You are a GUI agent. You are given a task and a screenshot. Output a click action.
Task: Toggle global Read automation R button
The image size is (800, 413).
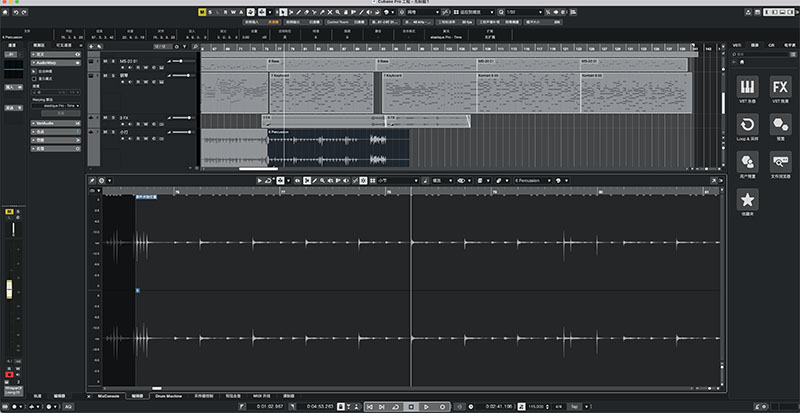click(226, 12)
